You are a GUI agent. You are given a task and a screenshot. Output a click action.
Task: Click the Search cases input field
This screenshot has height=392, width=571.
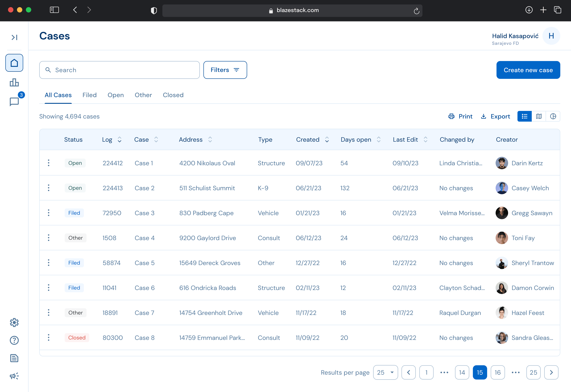tap(120, 70)
